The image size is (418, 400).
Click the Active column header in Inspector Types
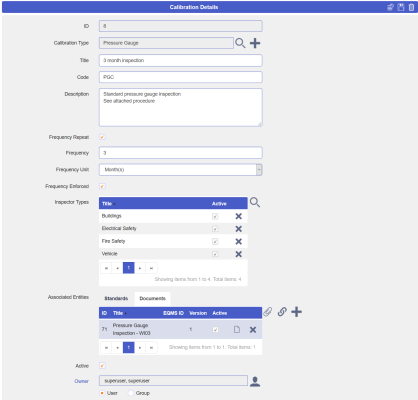point(219,204)
